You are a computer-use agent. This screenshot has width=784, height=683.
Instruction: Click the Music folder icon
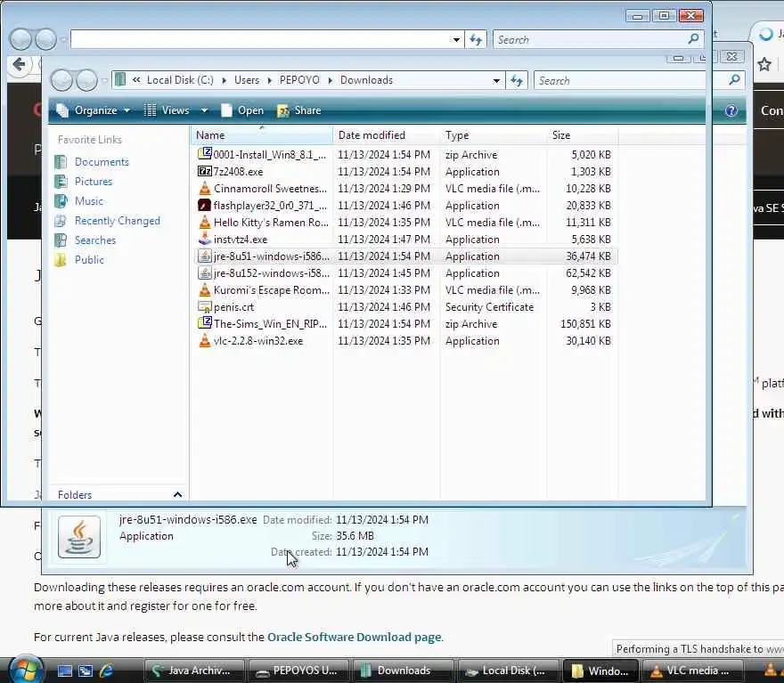(61, 201)
